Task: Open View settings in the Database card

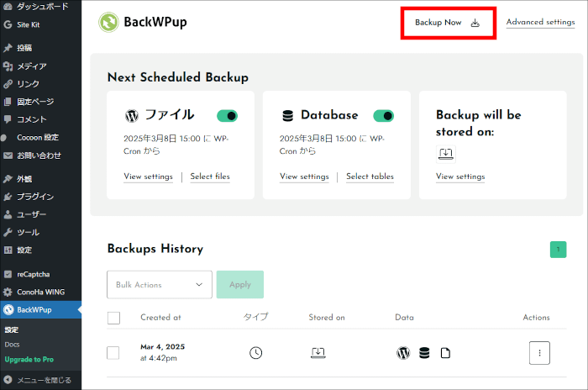Action: [x=304, y=177]
